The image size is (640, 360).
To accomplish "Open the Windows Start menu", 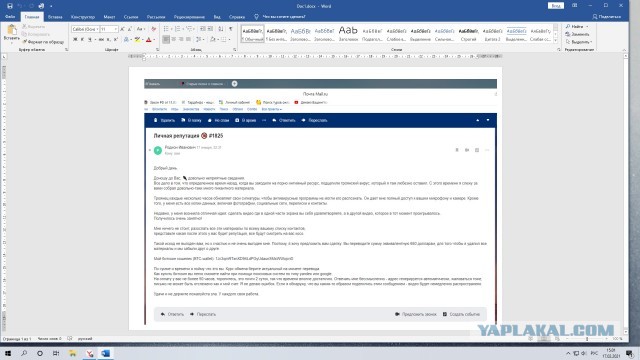I will [x=8, y=353].
